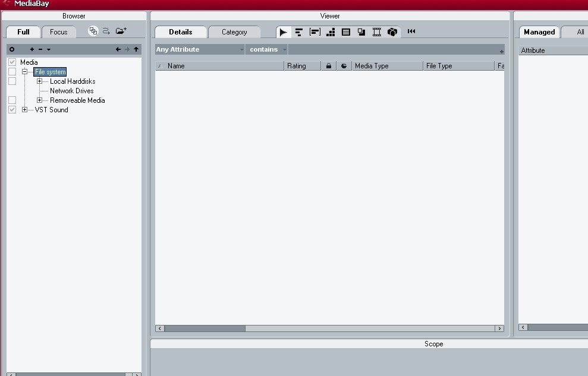Switch to the Details viewer tab
This screenshot has height=376, width=588.
click(181, 32)
